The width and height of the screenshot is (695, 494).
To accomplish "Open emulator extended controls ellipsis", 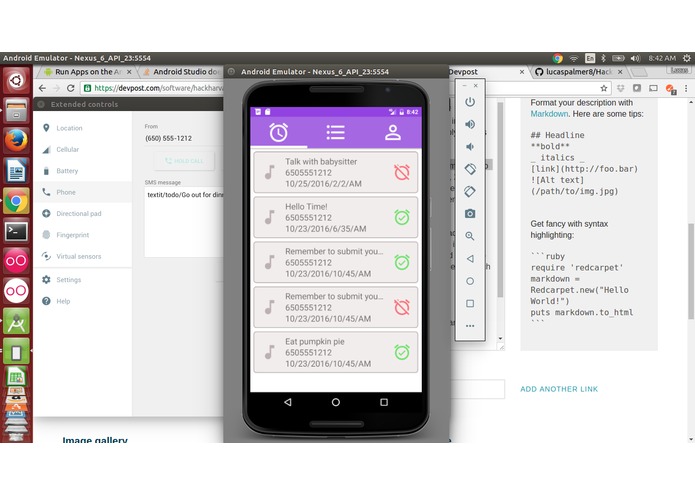I will [470, 326].
